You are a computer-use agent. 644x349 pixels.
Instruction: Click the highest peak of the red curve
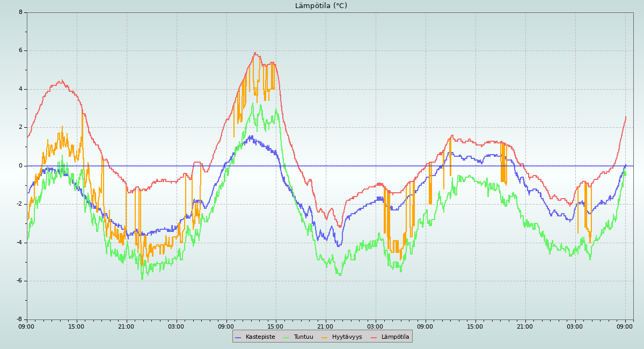255,53
